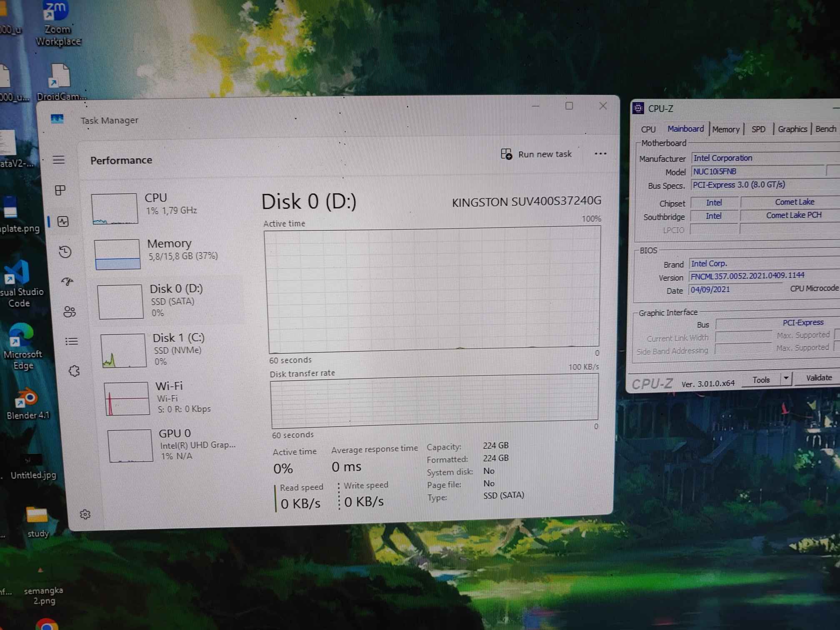The width and height of the screenshot is (840, 630).
Task: Switch to Mainboard tab in CPU-Z
Action: coord(685,129)
